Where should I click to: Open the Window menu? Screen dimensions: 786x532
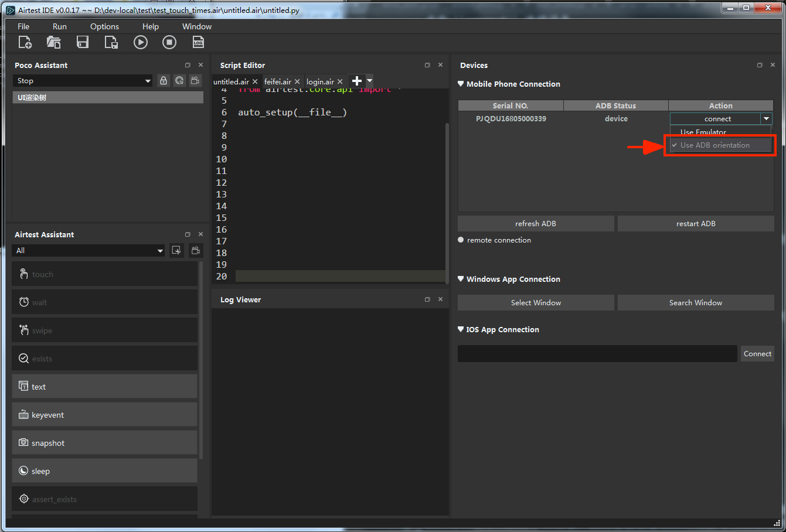coord(197,26)
